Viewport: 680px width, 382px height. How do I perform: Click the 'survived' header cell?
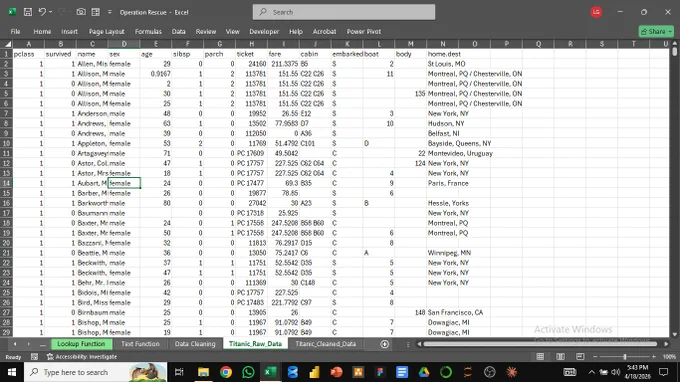point(60,54)
